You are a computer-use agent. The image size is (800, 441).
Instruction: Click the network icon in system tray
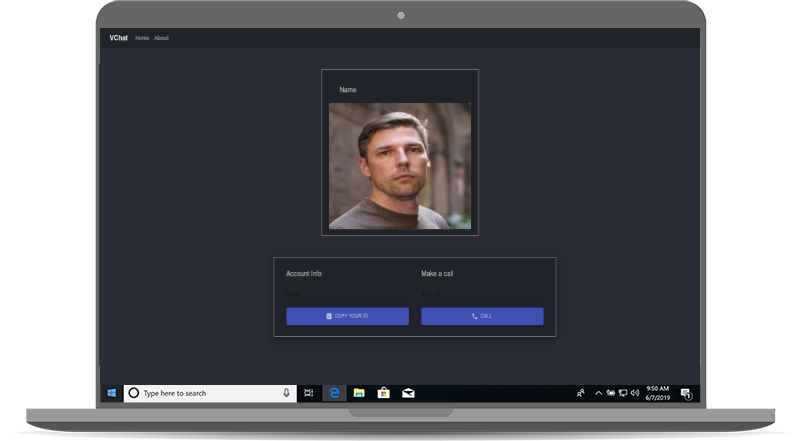click(623, 393)
